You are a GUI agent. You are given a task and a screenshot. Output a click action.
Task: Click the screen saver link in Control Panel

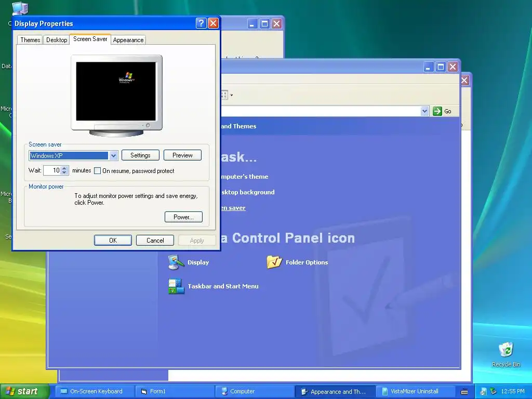[233, 208]
